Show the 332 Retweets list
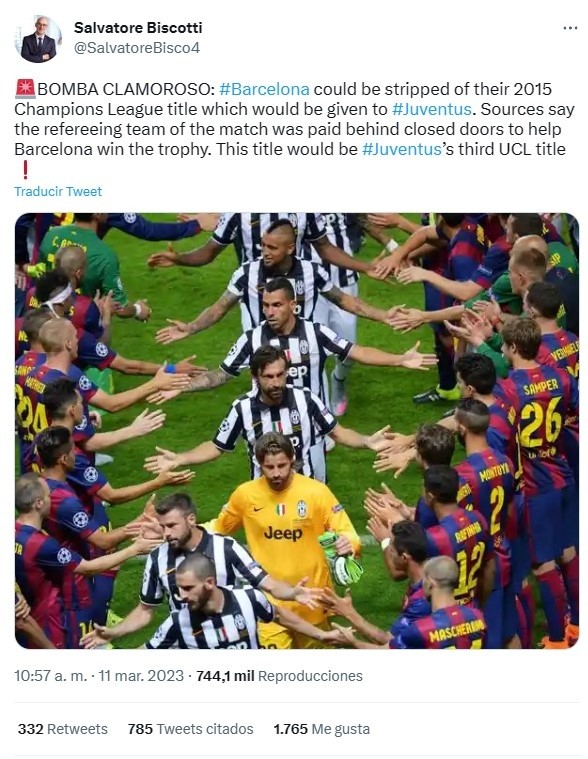The height and width of the screenshot is (759, 588). tap(63, 729)
